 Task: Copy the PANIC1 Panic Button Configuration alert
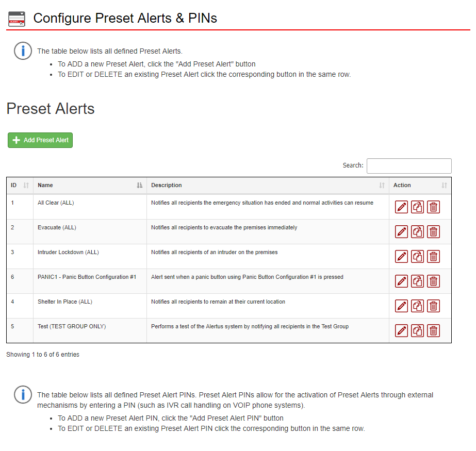click(417, 281)
